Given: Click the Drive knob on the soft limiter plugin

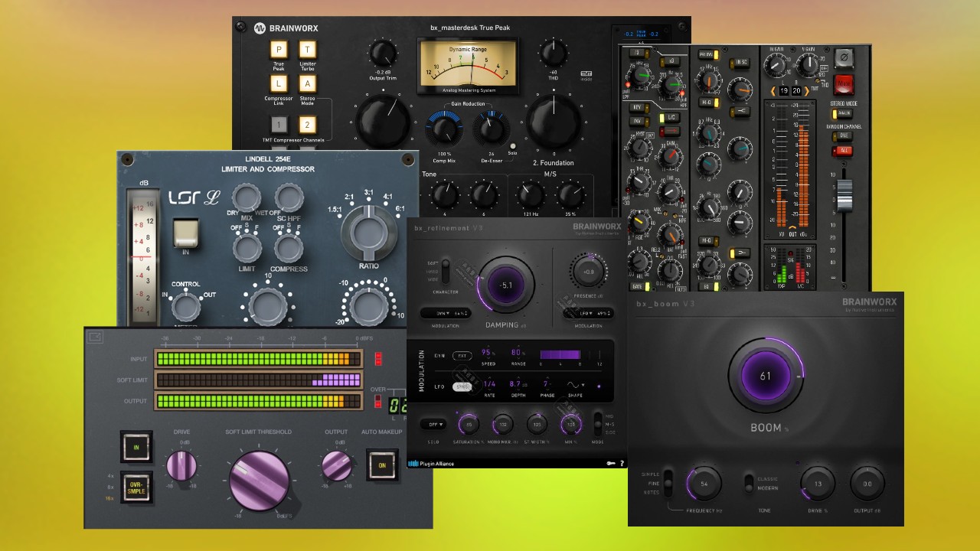Looking at the screenshot, I should point(181,465).
